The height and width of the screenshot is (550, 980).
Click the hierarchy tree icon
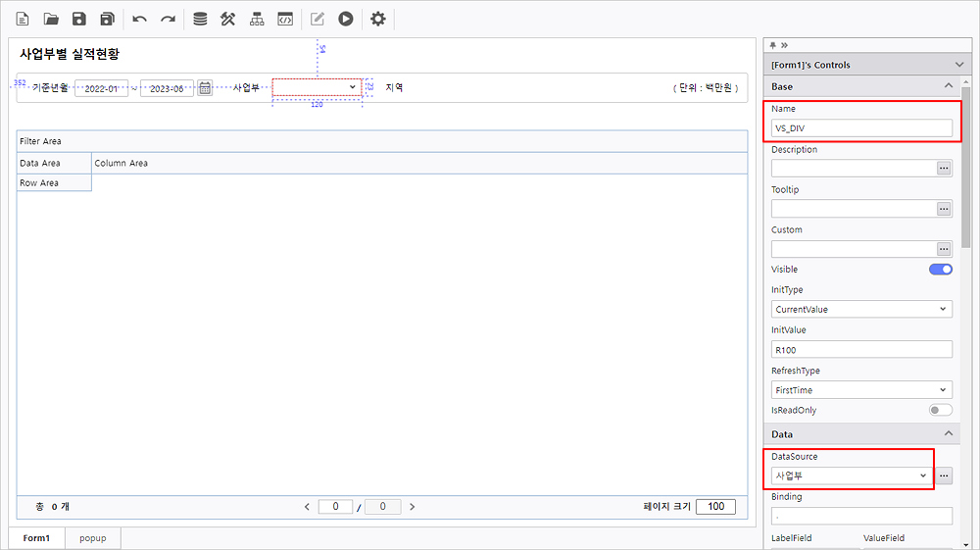tap(257, 19)
